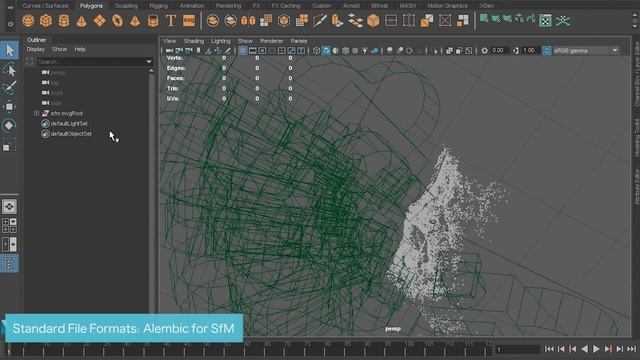Open the Outliner Display menu

click(36, 49)
